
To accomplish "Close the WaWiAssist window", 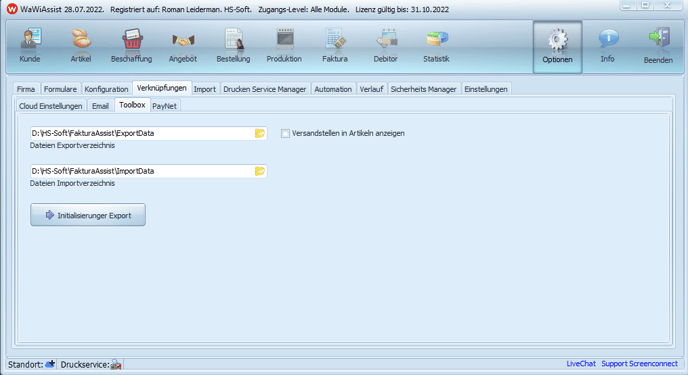I will click(668, 5).
